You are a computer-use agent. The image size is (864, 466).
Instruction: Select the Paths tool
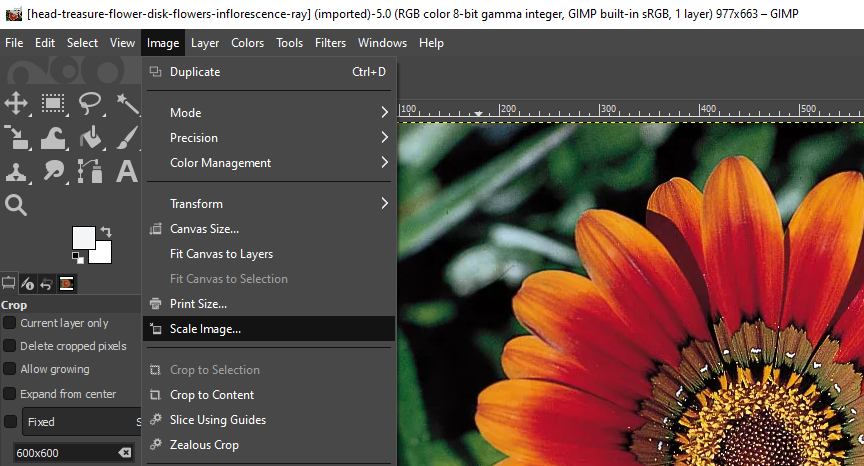pos(90,171)
